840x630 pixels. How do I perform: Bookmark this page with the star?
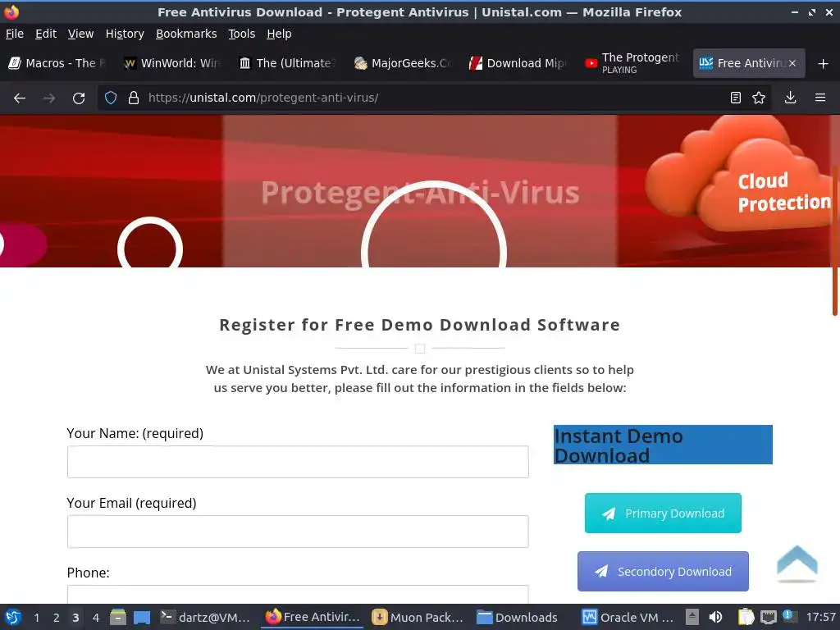pos(759,98)
